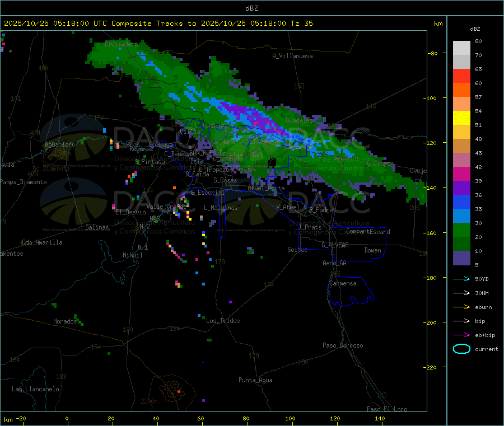Click the Valle_Grande map label
The image size is (504, 426).
pos(166,207)
